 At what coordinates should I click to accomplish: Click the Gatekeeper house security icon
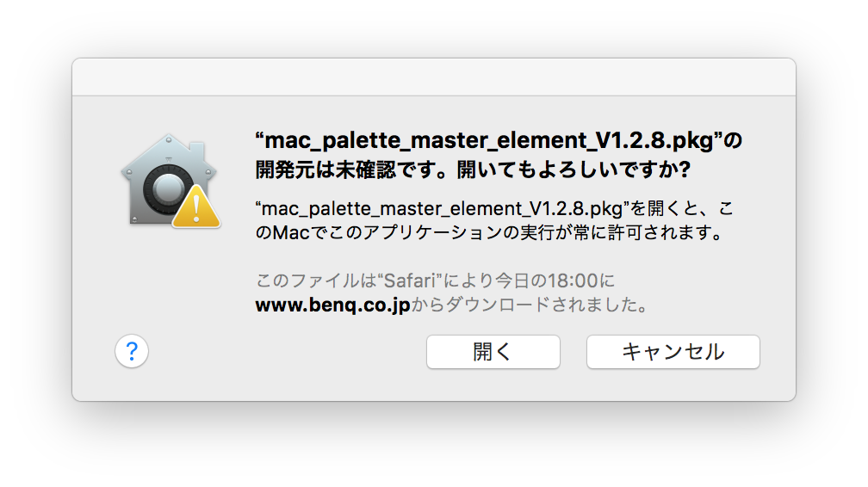click(x=170, y=181)
